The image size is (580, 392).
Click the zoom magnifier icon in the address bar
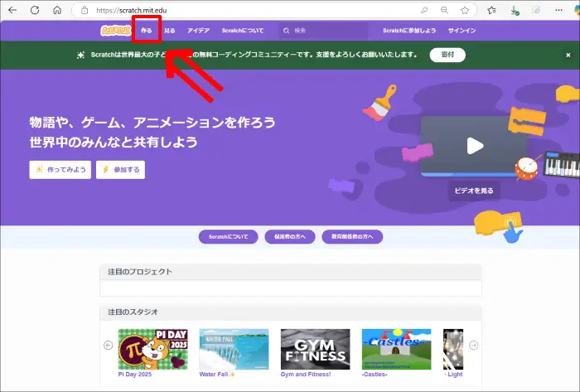pos(444,10)
